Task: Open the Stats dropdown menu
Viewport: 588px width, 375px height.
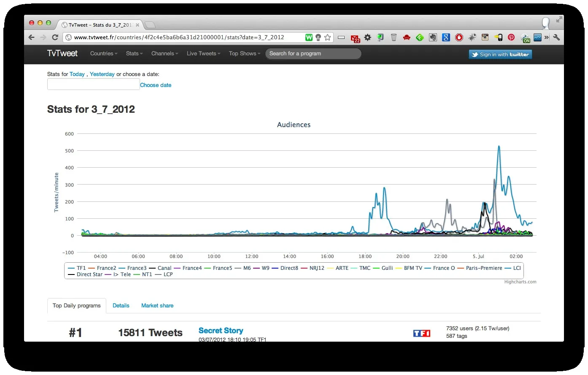Action: (135, 54)
